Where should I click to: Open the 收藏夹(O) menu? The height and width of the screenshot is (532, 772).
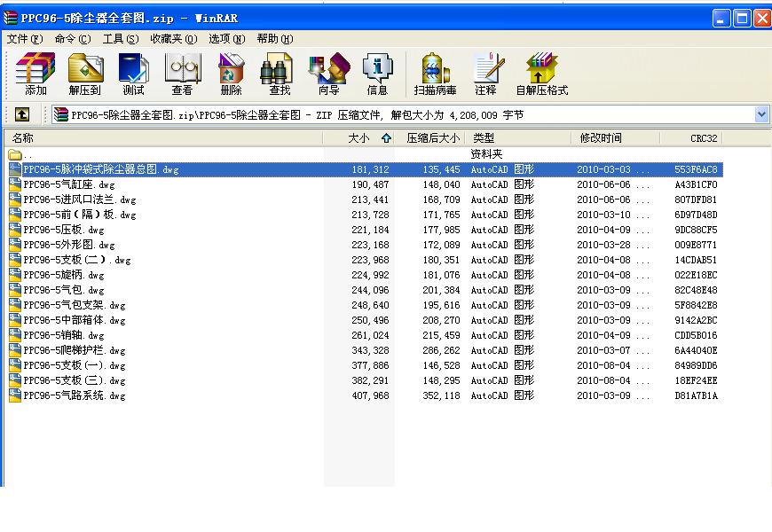pyautogui.click(x=174, y=39)
